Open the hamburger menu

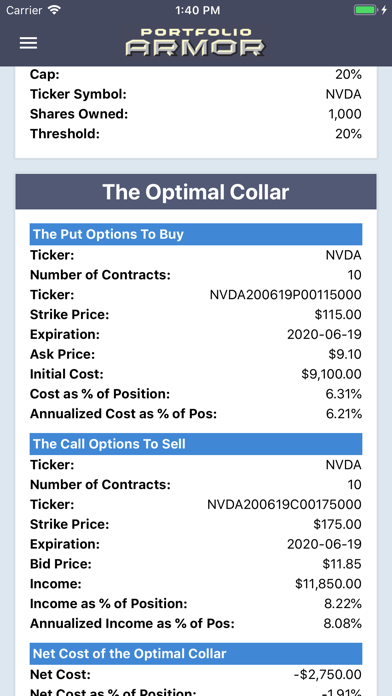coord(28,43)
